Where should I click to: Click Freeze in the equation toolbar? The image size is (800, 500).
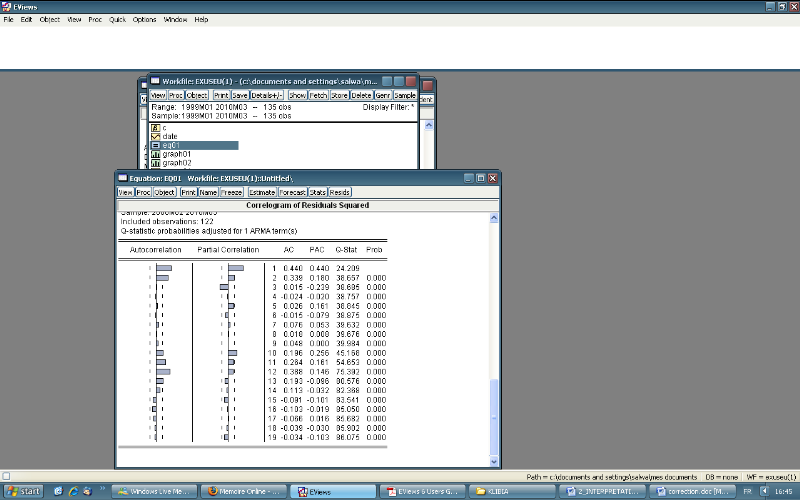232,191
